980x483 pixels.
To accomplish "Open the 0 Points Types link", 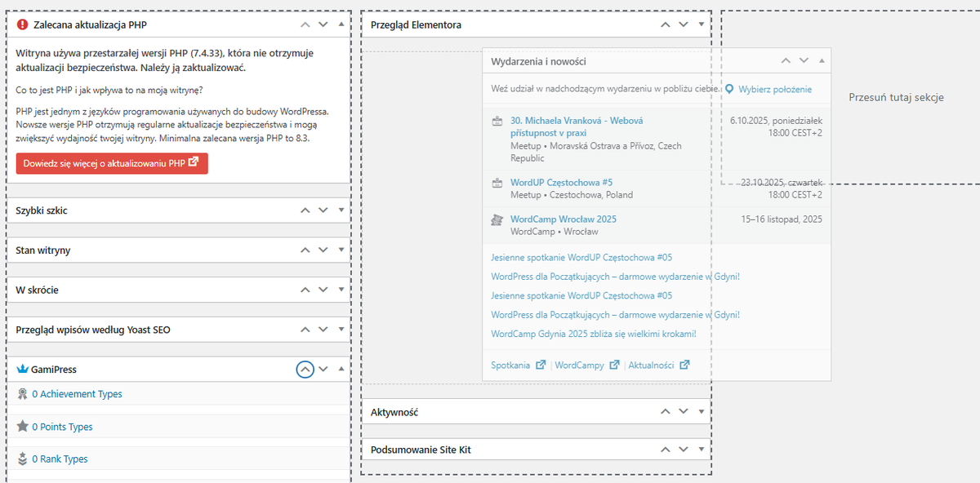I will [62, 427].
